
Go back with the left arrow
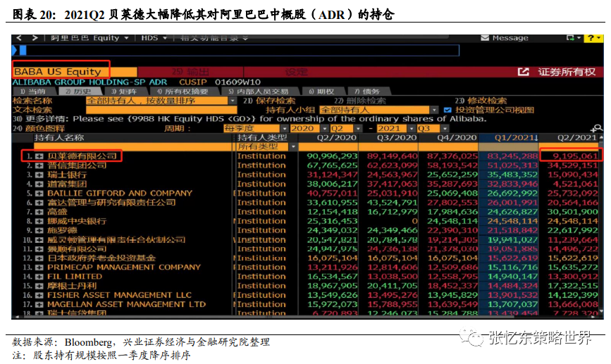pyautogui.click(x=19, y=38)
